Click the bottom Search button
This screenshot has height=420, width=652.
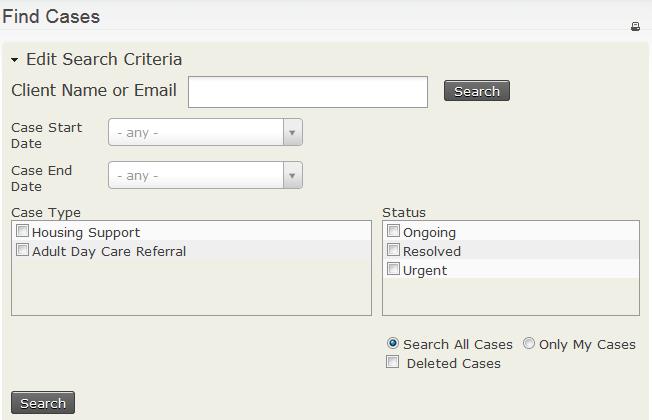pyautogui.click(x=43, y=403)
